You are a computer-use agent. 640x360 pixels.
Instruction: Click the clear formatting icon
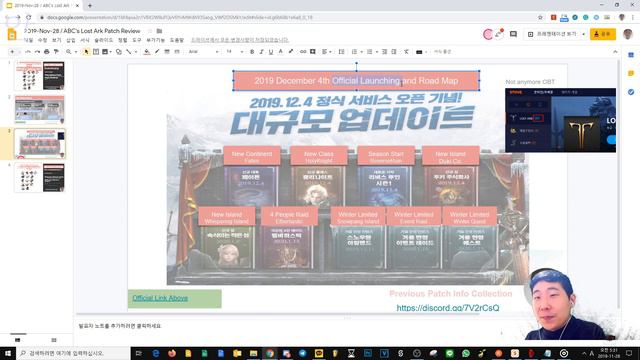(x=406, y=52)
